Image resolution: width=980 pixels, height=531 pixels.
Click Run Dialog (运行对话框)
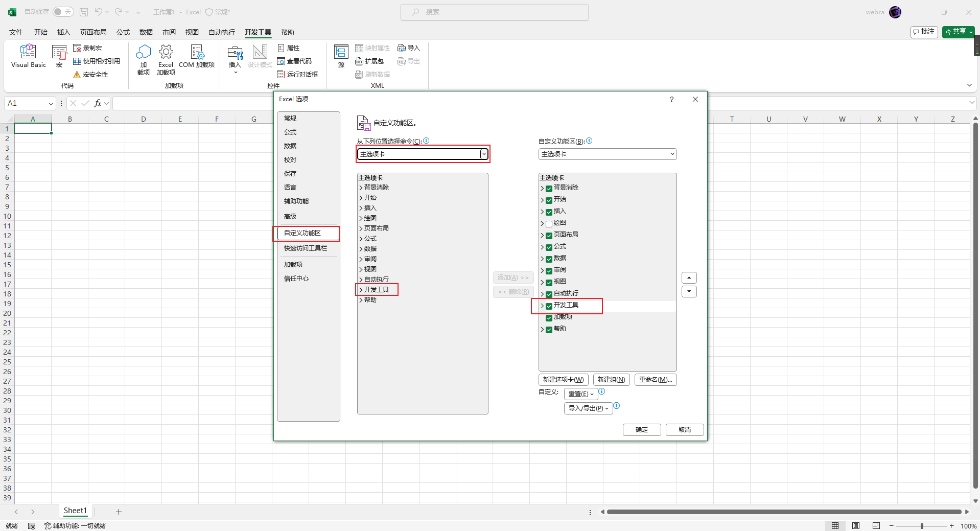(297, 75)
